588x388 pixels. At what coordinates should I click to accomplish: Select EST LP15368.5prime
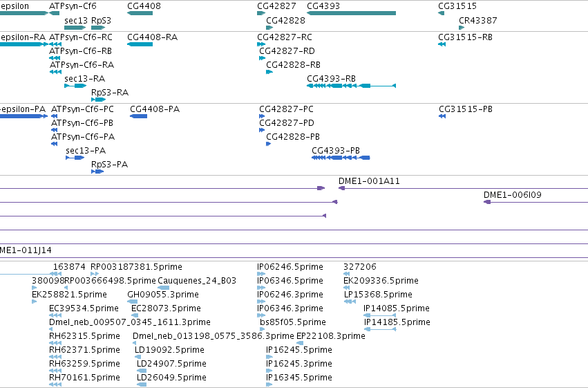(378, 295)
